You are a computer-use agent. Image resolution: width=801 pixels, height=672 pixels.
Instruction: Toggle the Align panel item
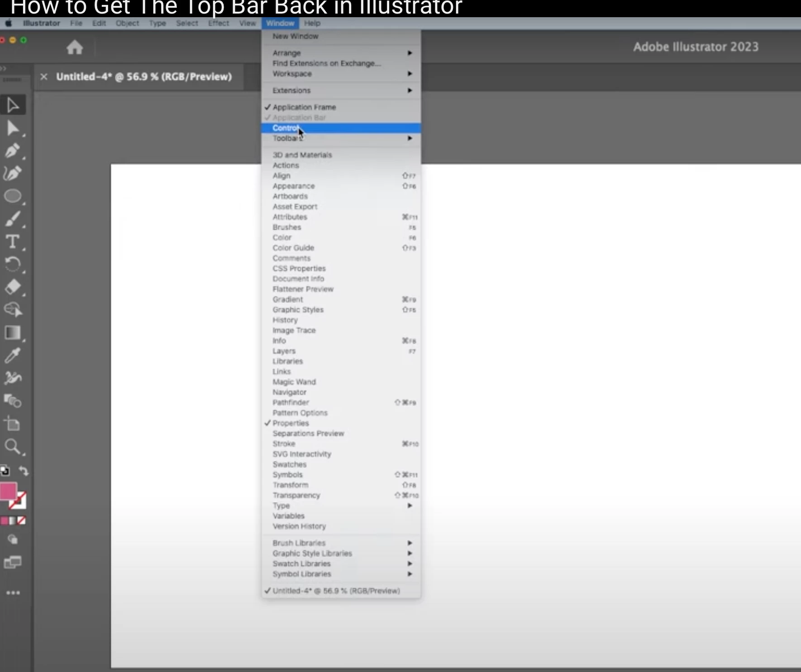click(x=341, y=175)
